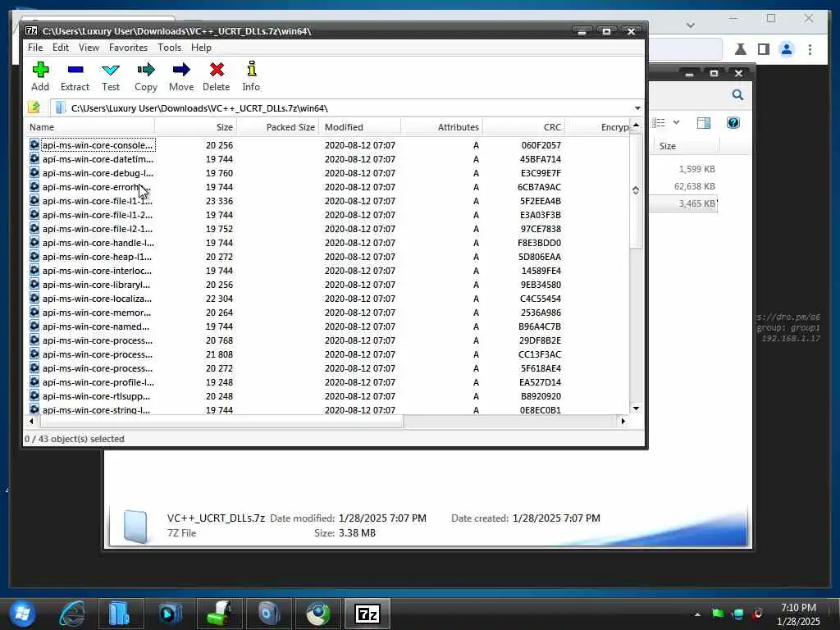Select api-ms-win-core-localiza file

[x=97, y=299]
